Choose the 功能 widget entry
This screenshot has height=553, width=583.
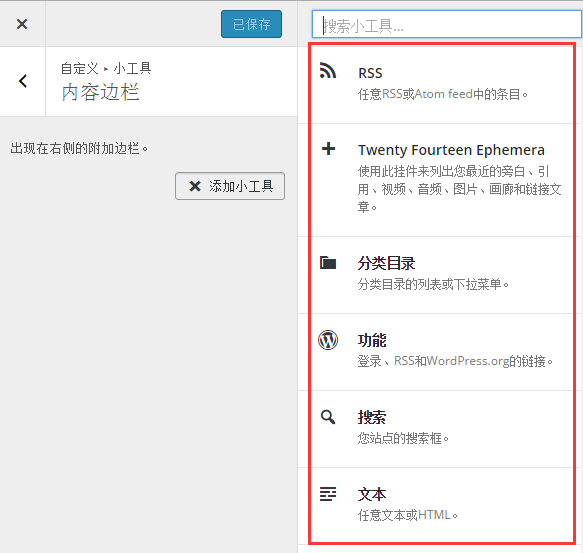[x=441, y=352]
